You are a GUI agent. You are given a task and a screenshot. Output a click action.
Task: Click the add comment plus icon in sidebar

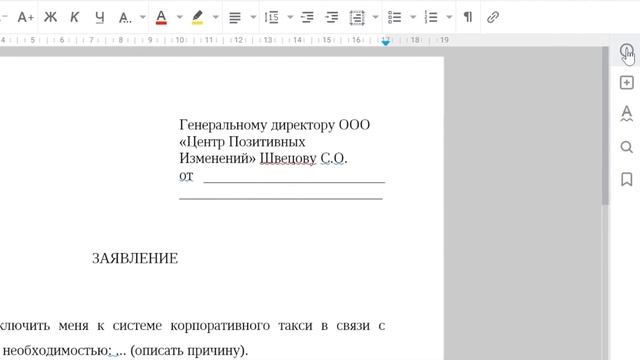[627, 83]
